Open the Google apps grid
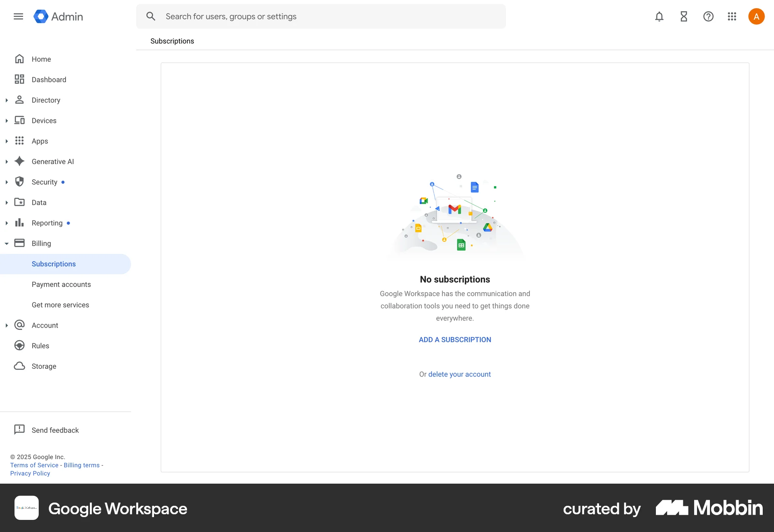This screenshot has height=532, width=774. point(732,17)
